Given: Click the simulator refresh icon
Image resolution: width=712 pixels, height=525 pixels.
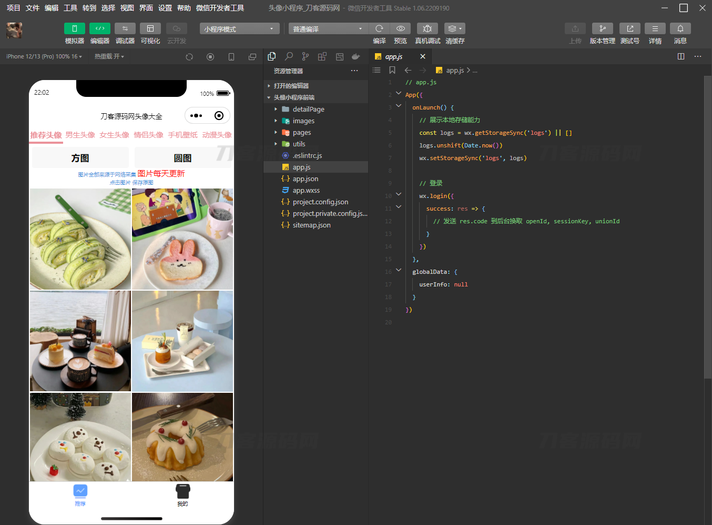Looking at the screenshot, I should pos(191,57).
